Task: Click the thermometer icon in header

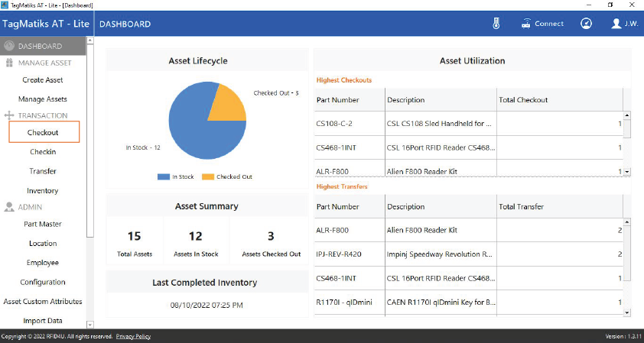Action: (x=496, y=24)
